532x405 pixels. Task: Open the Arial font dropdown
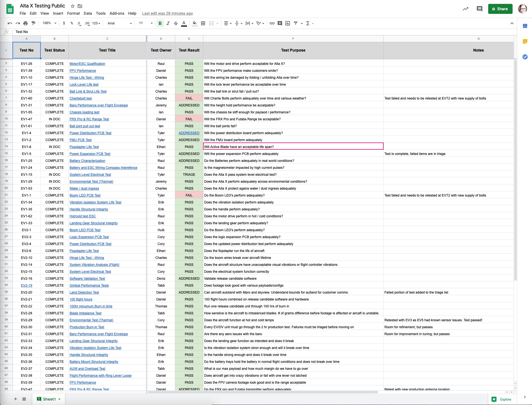(x=120, y=23)
